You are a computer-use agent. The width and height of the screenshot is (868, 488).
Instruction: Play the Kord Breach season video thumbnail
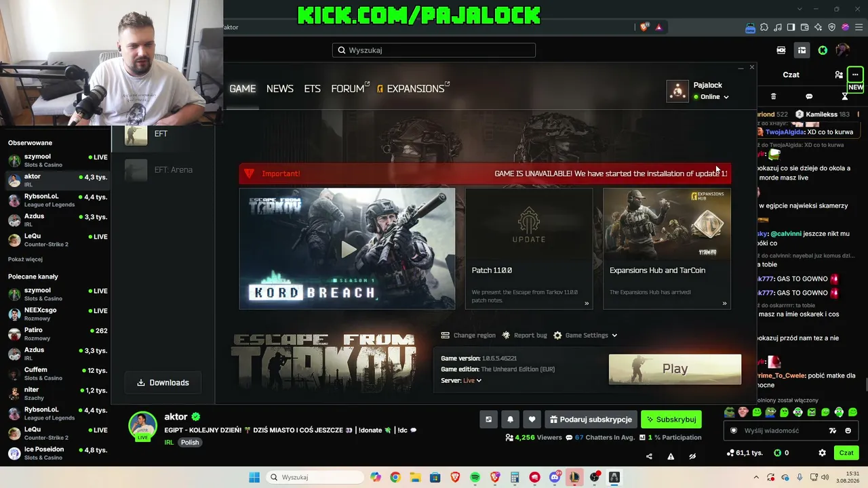(347, 249)
